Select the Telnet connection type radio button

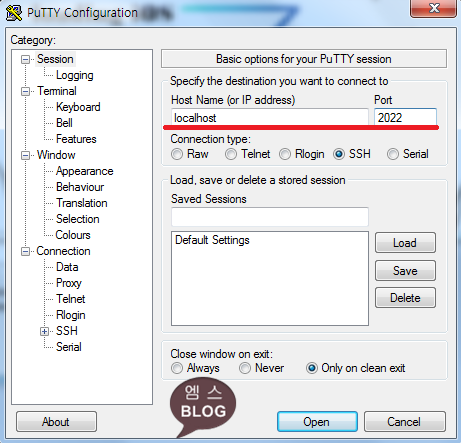(231, 154)
